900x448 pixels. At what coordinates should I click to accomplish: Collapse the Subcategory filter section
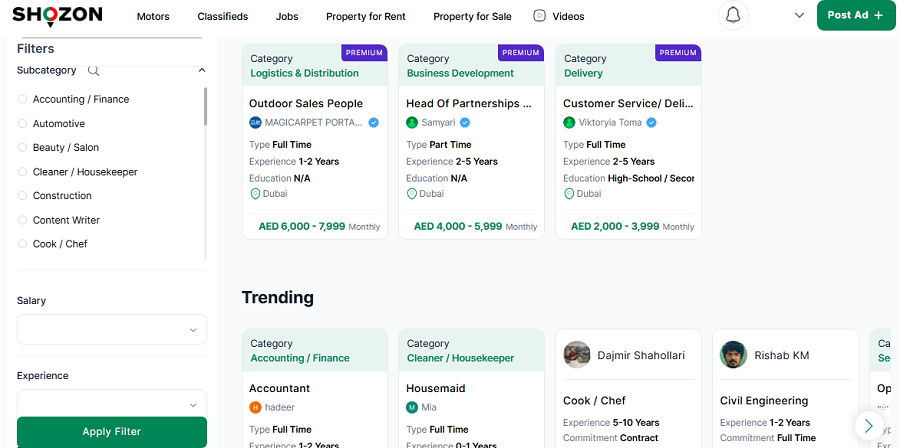click(201, 71)
